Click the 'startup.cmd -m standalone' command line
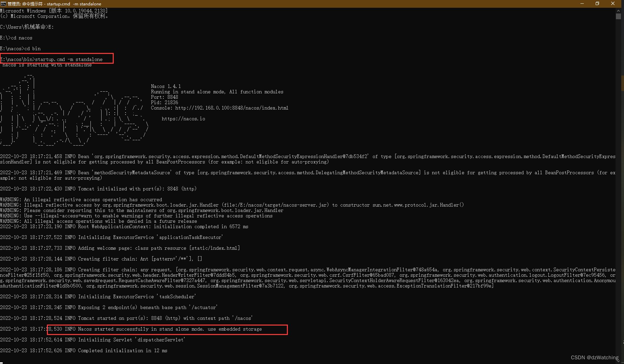Viewport: 624px width, 364px height. click(x=51, y=59)
